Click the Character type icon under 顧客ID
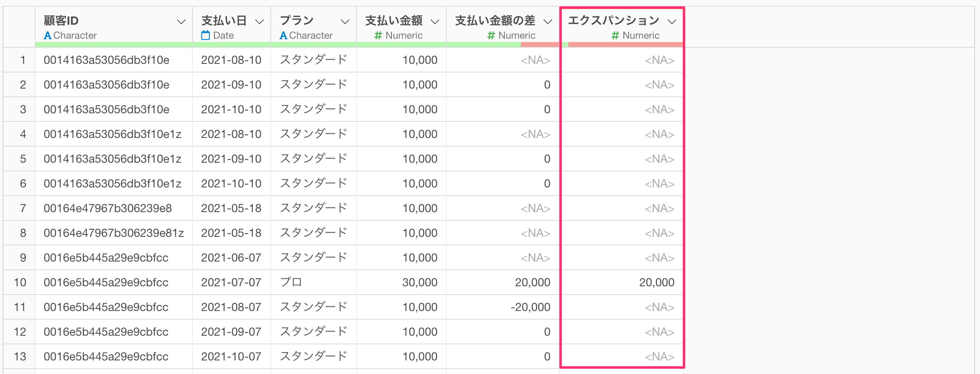This screenshot has height=374, width=980. click(x=47, y=35)
